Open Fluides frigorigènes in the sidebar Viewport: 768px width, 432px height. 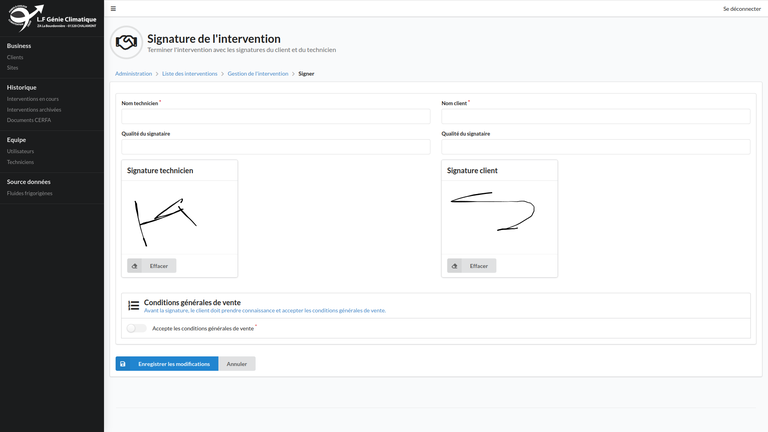click(x=30, y=193)
